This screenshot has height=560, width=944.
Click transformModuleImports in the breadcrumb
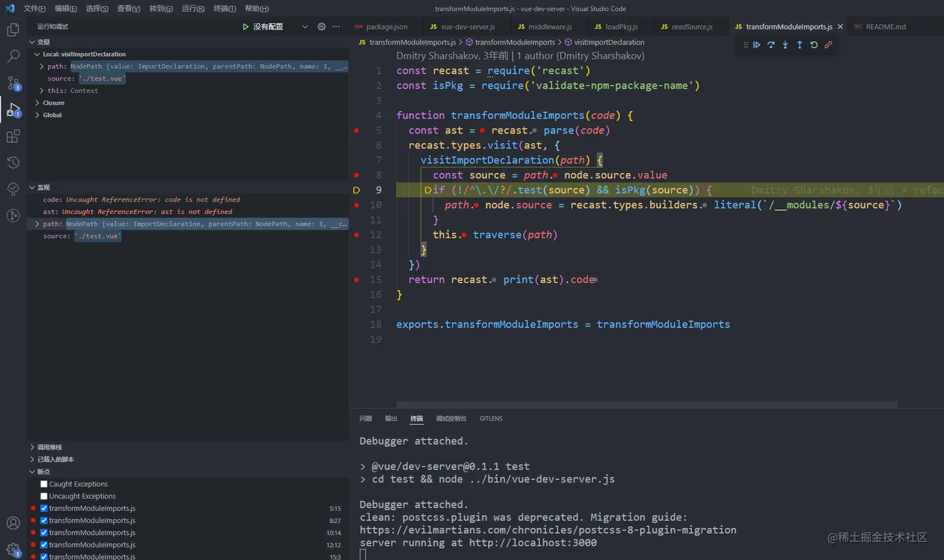(515, 42)
